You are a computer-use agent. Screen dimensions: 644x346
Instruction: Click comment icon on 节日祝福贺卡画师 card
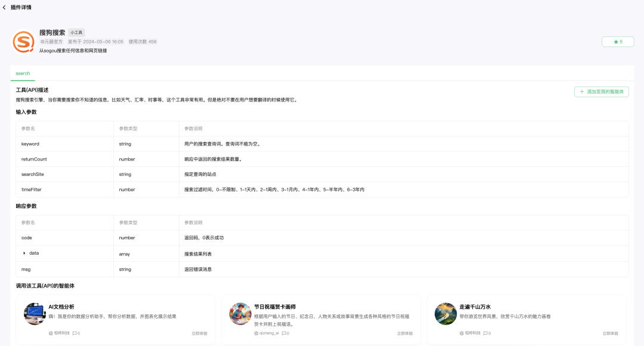tap(284, 333)
